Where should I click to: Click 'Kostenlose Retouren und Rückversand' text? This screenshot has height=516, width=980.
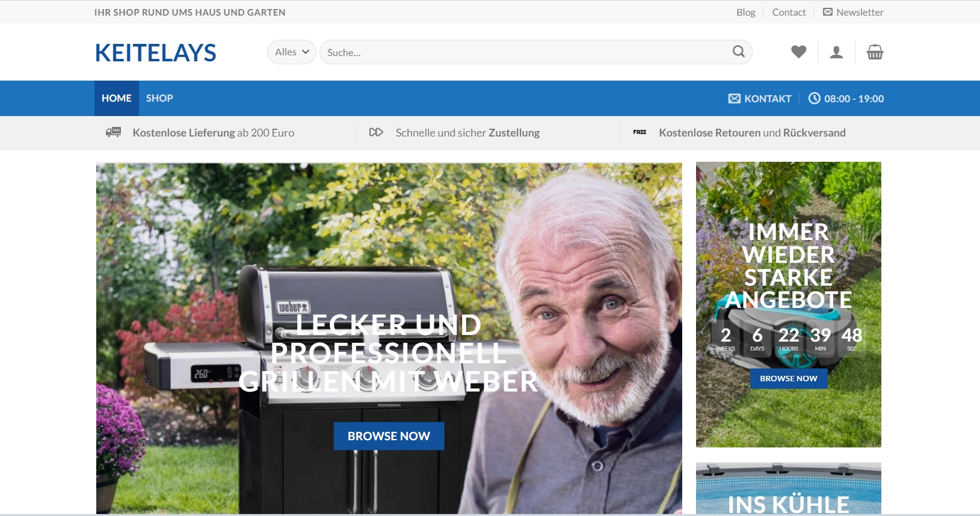click(752, 133)
